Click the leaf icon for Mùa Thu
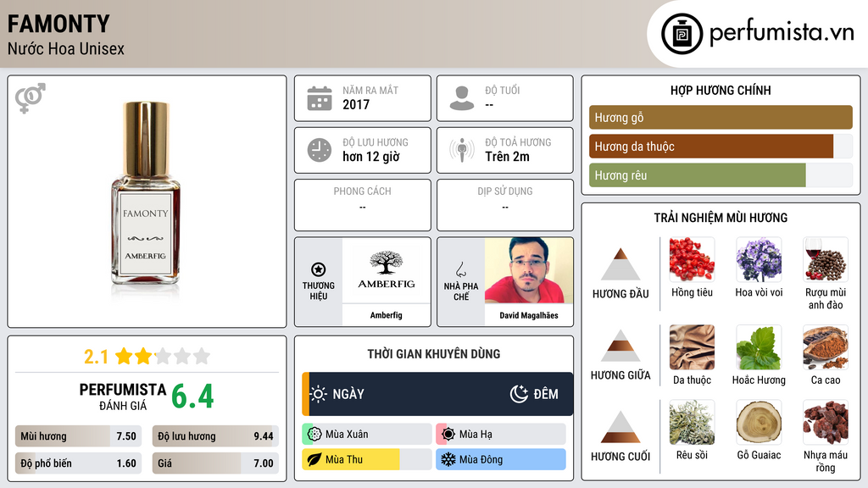The height and width of the screenshot is (488, 868). point(314,459)
